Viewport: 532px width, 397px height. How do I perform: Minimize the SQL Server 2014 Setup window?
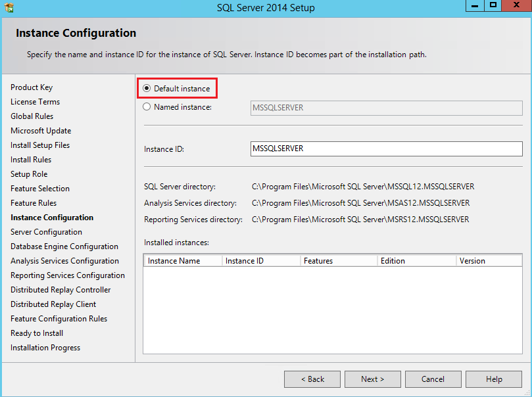[475, 6]
